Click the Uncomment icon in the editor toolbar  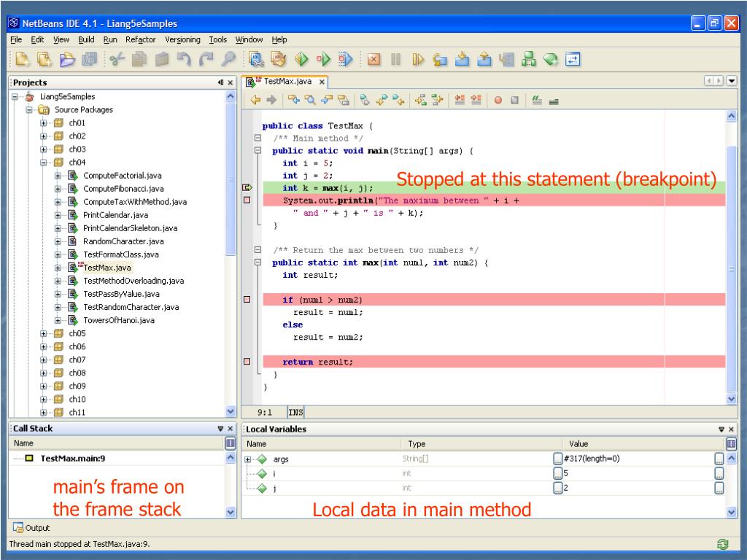tap(554, 101)
